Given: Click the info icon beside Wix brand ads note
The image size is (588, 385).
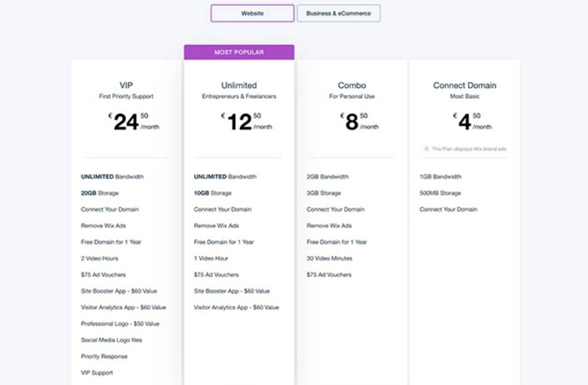Looking at the screenshot, I should 426,149.
